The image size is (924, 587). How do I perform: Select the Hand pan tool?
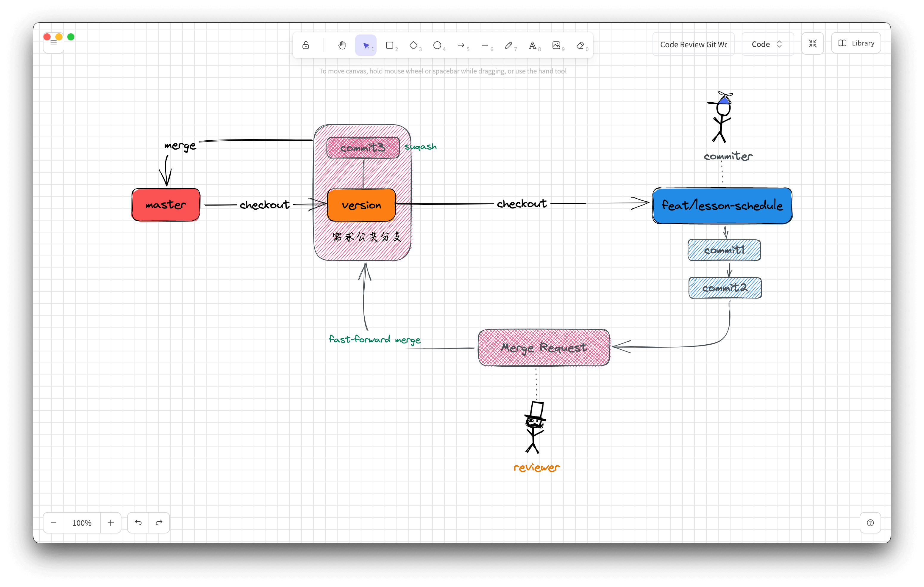(x=342, y=45)
